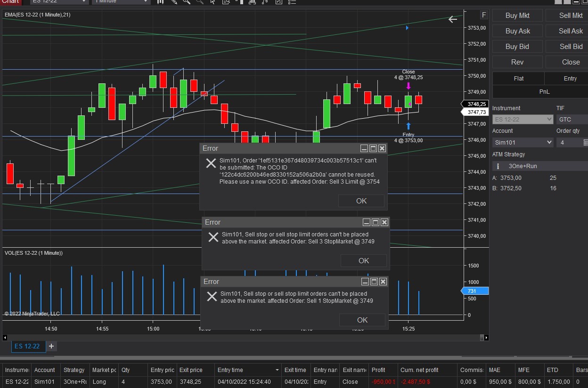
Task: Close the Sell 3 StopMarket error dialog
Action: pos(384,222)
